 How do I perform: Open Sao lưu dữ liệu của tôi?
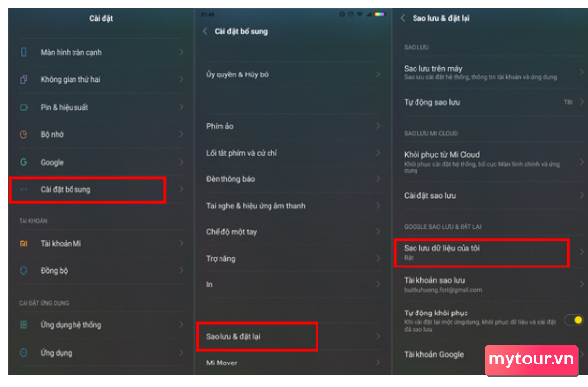[x=482, y=253]
